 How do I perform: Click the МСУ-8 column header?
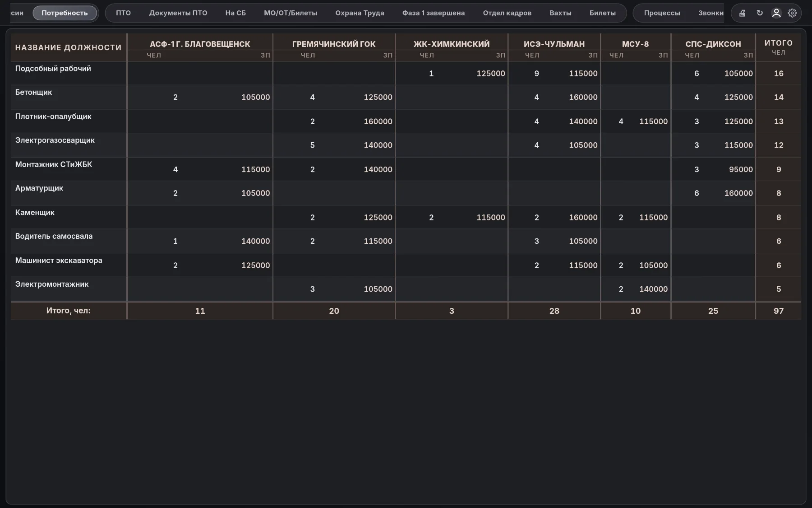tap(635, 44)
